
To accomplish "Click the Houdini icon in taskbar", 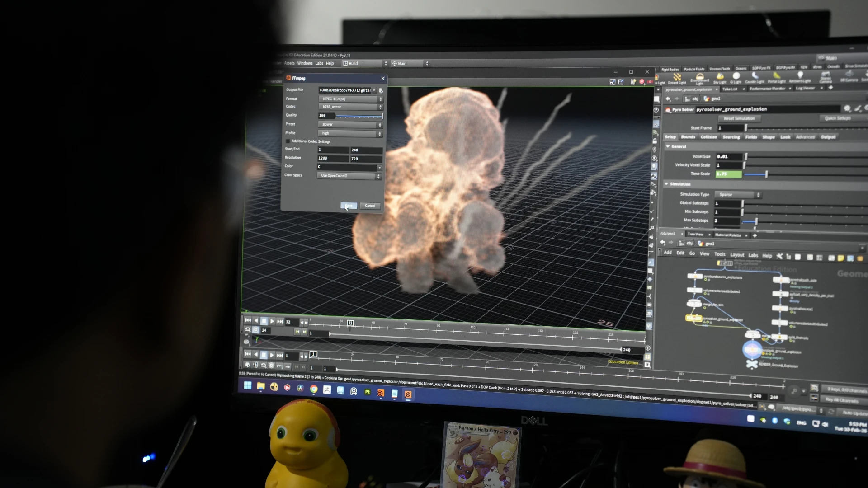I will pos(380,393).
